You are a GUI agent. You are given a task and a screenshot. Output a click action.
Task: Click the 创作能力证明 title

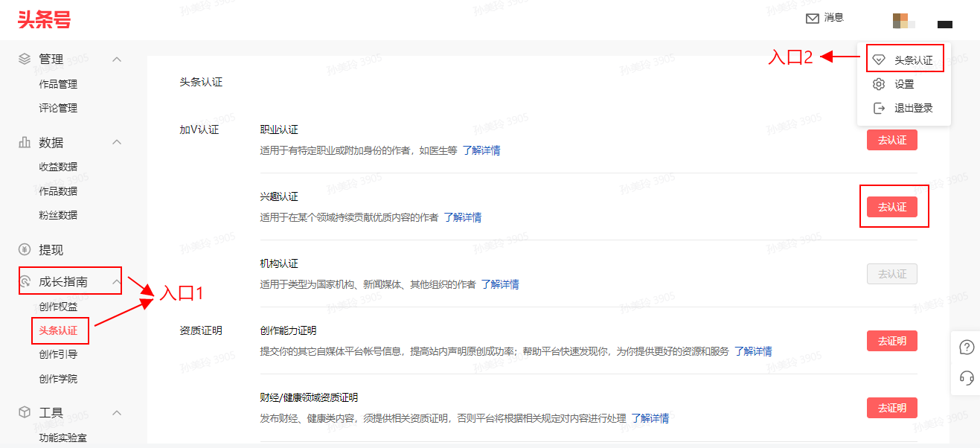288,330
